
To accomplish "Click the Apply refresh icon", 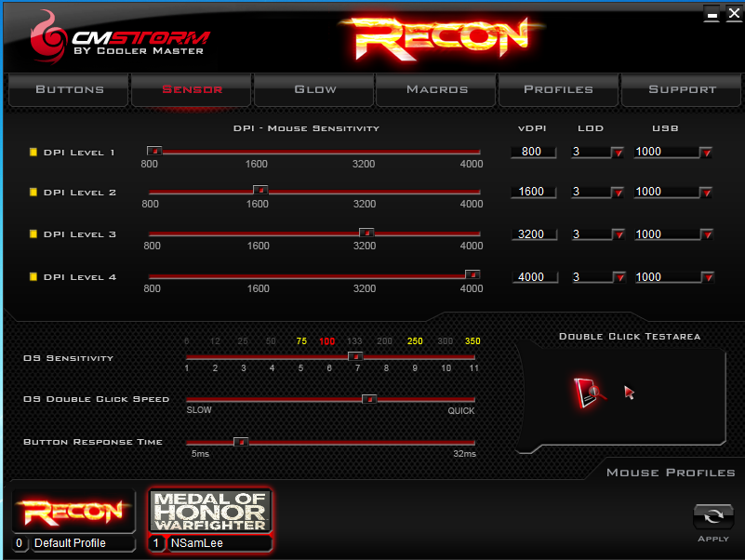I will 713,516.
